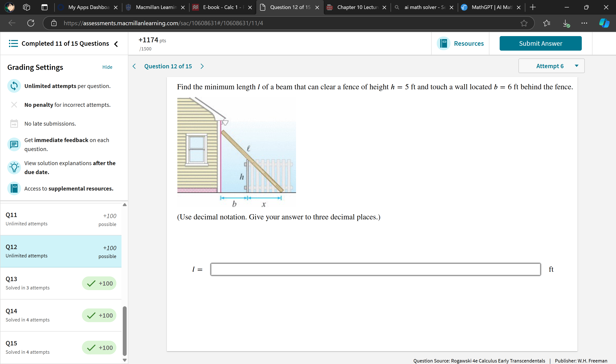Click the Submit Answer button
Viewport: 616px width, 364px height.
pos(540,43)
